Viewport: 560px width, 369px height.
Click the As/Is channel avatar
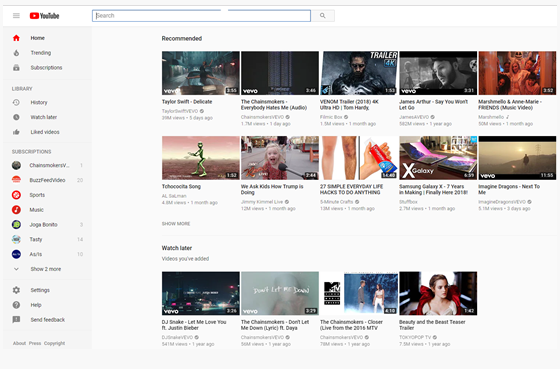16,254
